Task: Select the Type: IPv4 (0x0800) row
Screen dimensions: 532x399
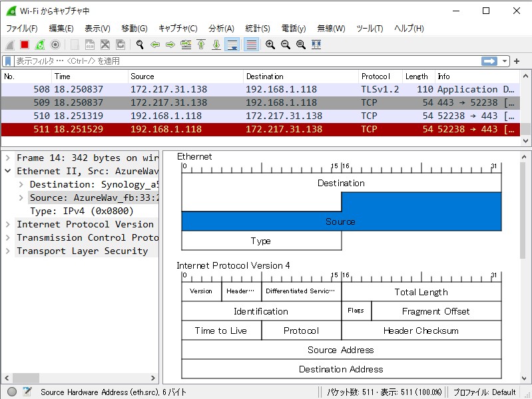Action: pyautogui.click(x=81, y=211)
